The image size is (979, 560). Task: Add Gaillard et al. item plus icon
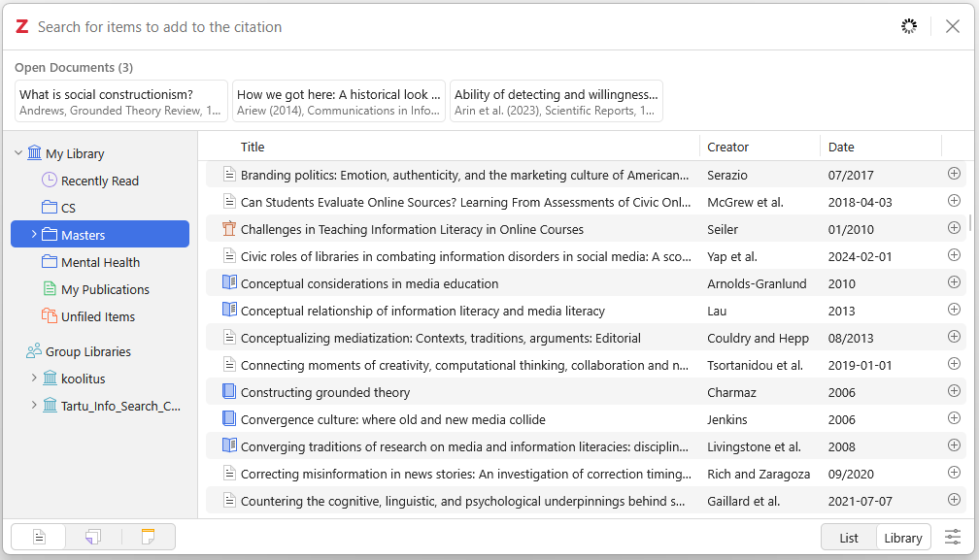954,500
